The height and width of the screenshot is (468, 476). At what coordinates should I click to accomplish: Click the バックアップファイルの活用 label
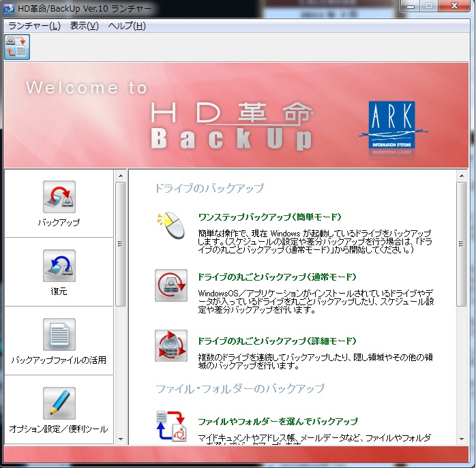point(59,360)
